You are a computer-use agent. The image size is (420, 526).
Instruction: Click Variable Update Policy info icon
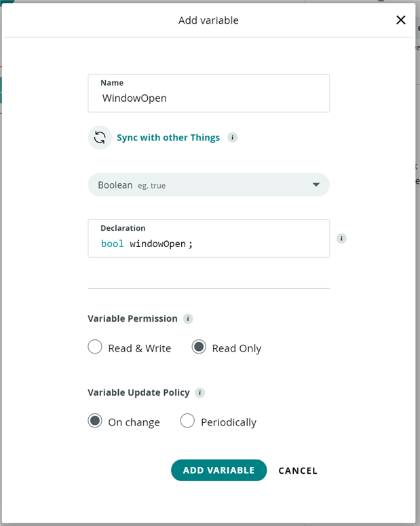[200, 392]
